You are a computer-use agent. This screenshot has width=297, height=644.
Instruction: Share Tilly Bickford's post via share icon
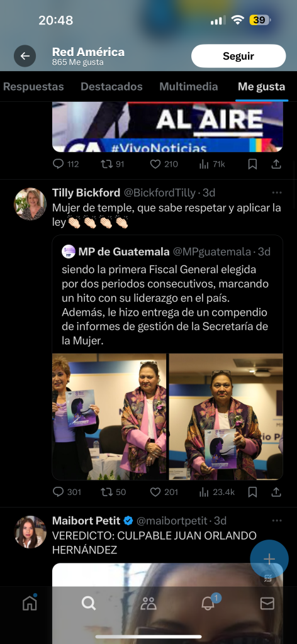(x=276, y=492)
